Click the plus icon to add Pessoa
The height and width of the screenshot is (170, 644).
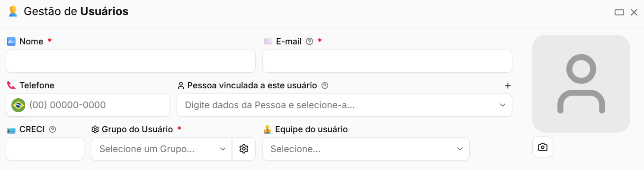pyautogui.click(x=508, y=85)
